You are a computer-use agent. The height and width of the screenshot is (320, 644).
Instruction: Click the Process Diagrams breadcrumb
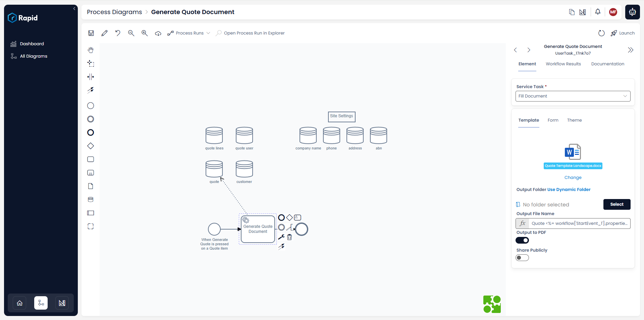114,12
